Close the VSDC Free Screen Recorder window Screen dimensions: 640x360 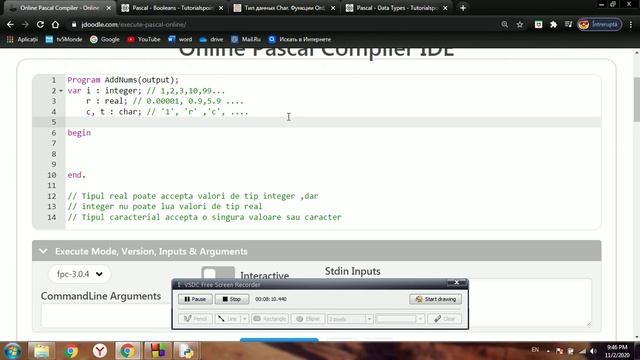point(457,282)
